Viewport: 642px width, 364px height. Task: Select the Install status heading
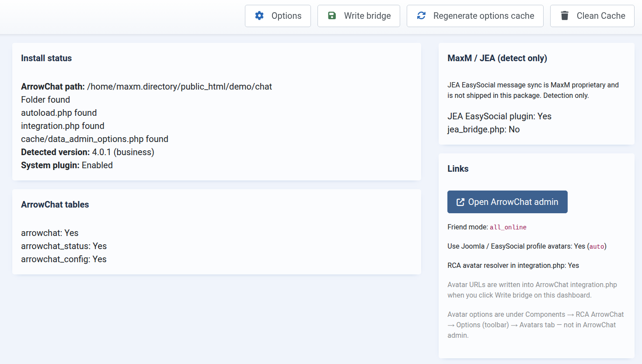(46, 58)
